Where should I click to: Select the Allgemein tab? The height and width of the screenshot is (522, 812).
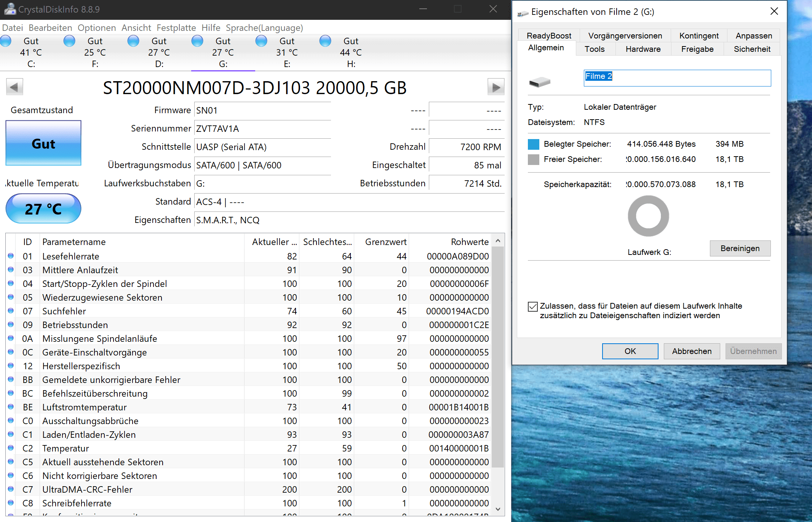click(x=546, y=48)
